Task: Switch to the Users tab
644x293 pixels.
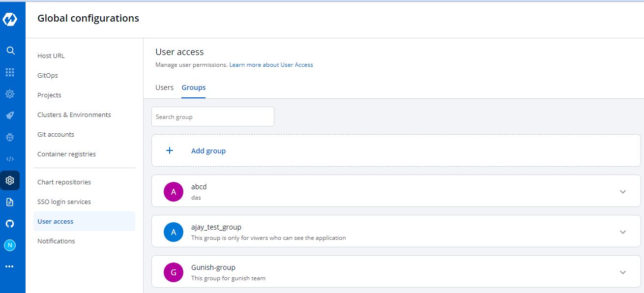Action: 164,88
